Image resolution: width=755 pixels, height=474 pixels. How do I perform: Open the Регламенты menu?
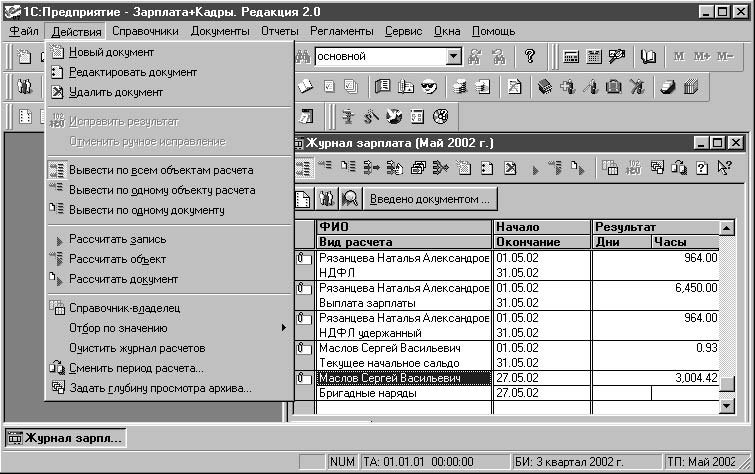341,31
